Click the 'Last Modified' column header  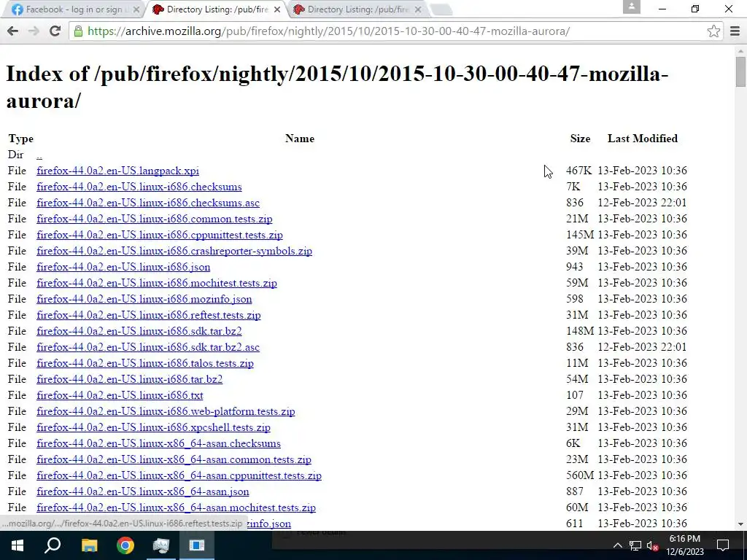click(x=642, y=139)
